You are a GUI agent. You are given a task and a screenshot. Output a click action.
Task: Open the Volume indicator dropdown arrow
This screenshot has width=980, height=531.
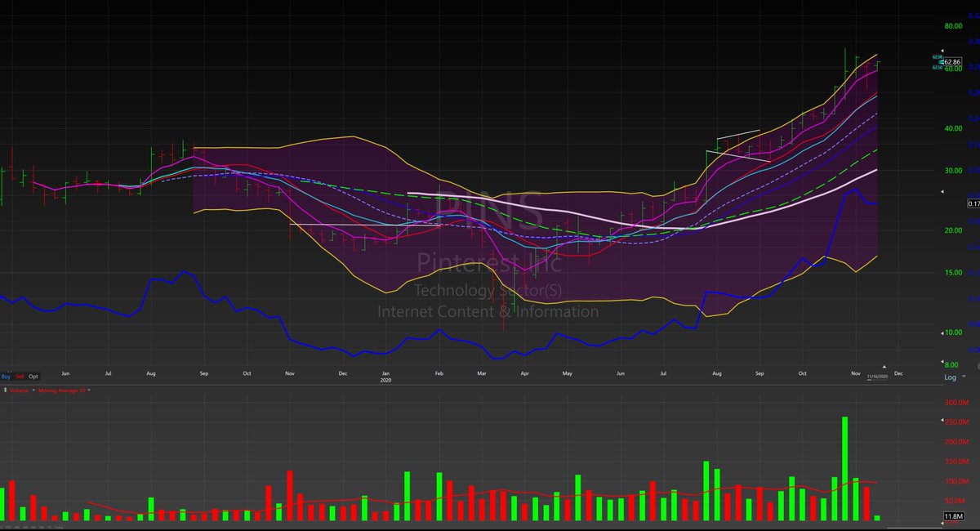(33, 390)
